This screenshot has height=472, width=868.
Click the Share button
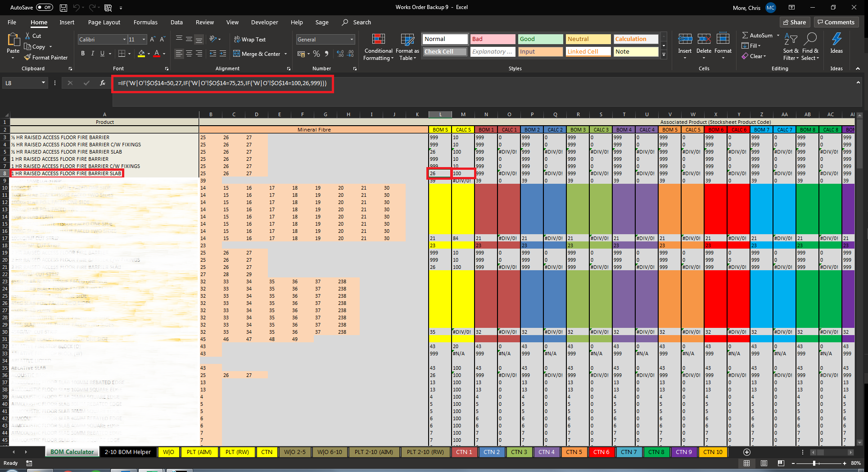point(795,22)
